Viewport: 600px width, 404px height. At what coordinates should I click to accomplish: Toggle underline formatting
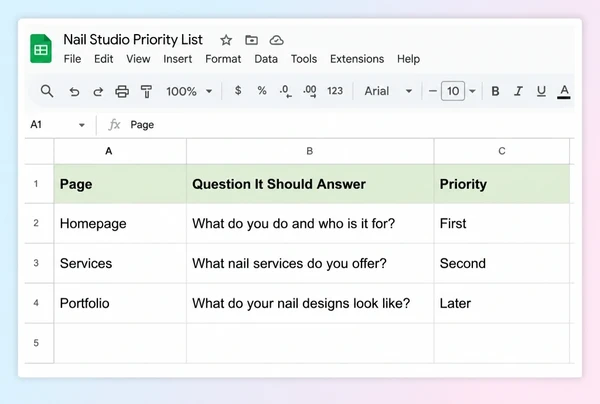[541, 91]
